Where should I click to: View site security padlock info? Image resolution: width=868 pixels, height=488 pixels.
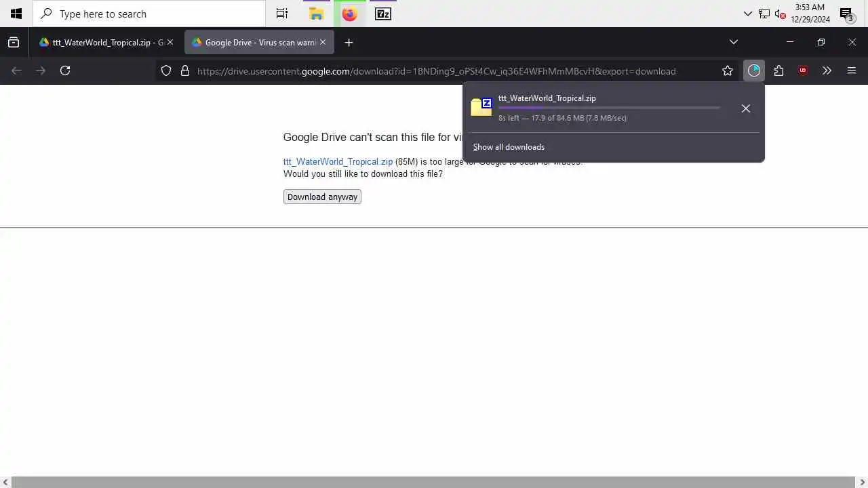[x=184, y=70]
